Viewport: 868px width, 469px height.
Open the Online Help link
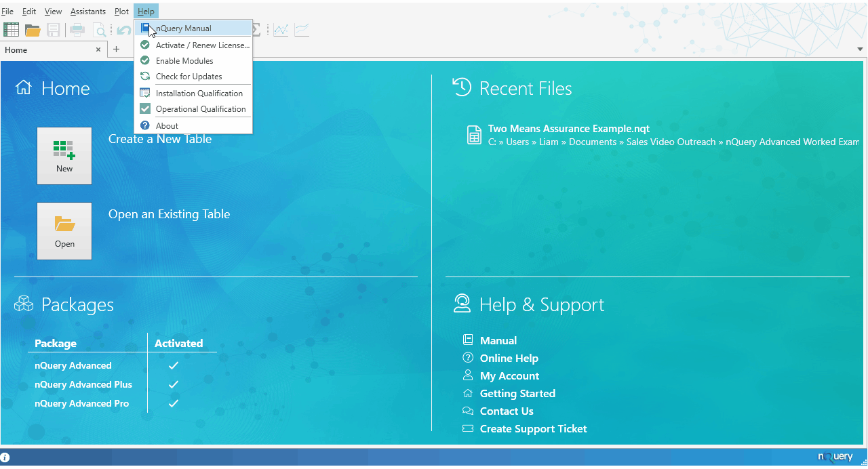coord(509,359)
